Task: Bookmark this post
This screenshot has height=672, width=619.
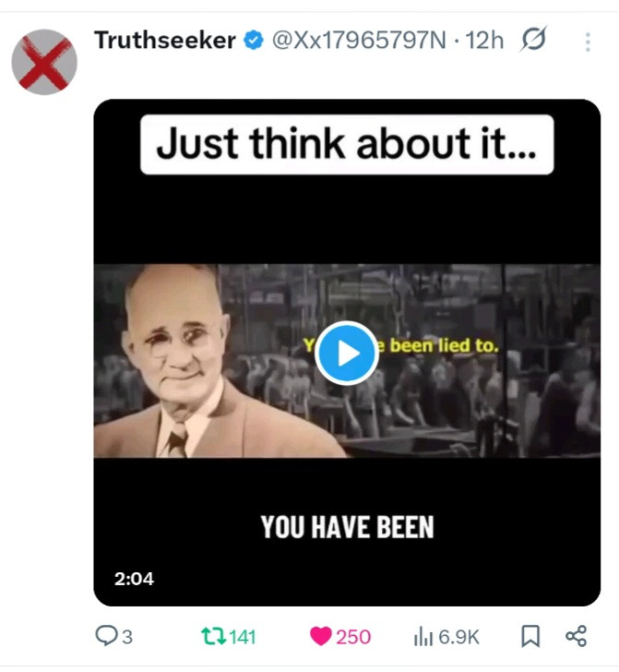Action: (x=530, y=636)
